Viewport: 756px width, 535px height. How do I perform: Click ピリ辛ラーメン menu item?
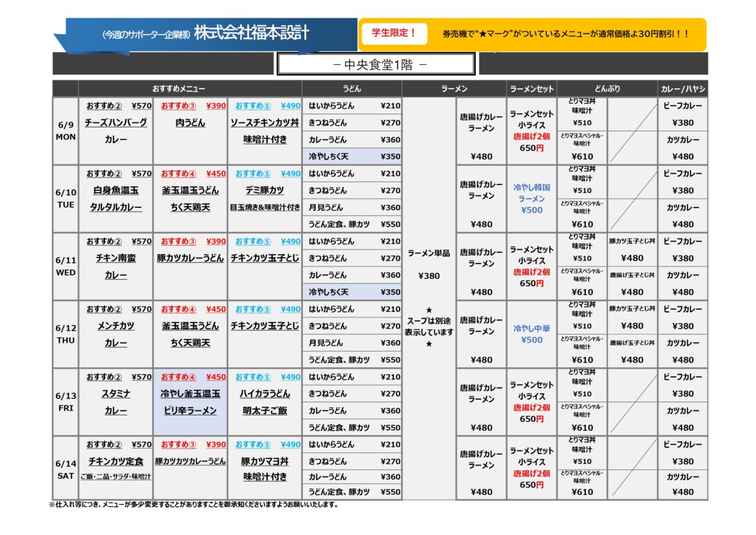pyautogui.click(x=190, y=411)
